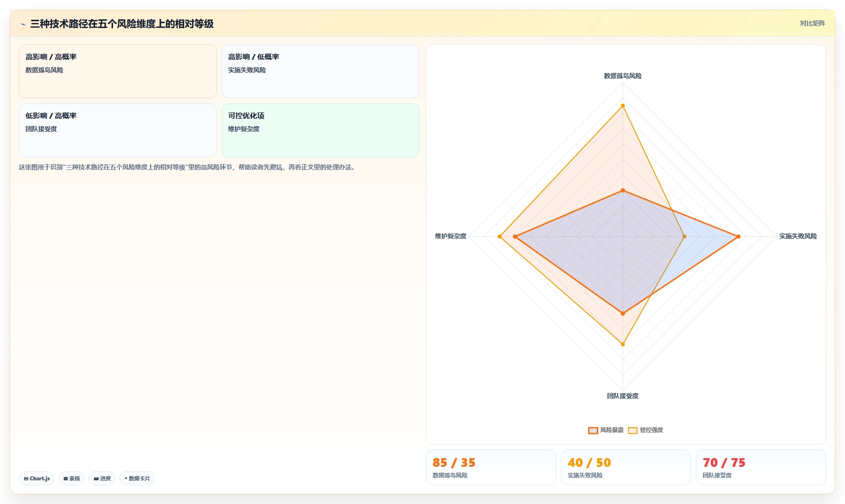
Task: Click 管控强度 point on the 数据孤岛风险 axis
Action: click(623, 106)
